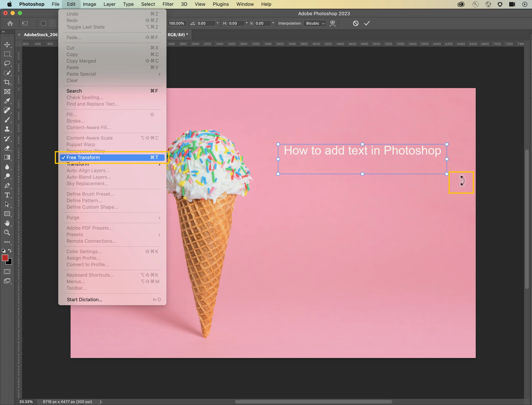Toggle warp mode icon in options bar
532x405 pixels.
click(332, 23)
